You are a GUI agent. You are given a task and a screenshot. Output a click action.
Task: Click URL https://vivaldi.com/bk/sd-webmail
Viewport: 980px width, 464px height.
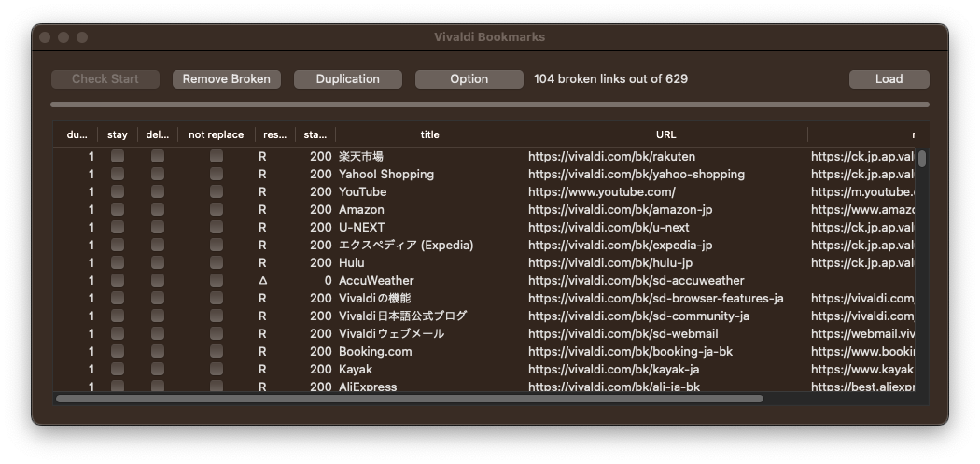(x=623, y=334)
